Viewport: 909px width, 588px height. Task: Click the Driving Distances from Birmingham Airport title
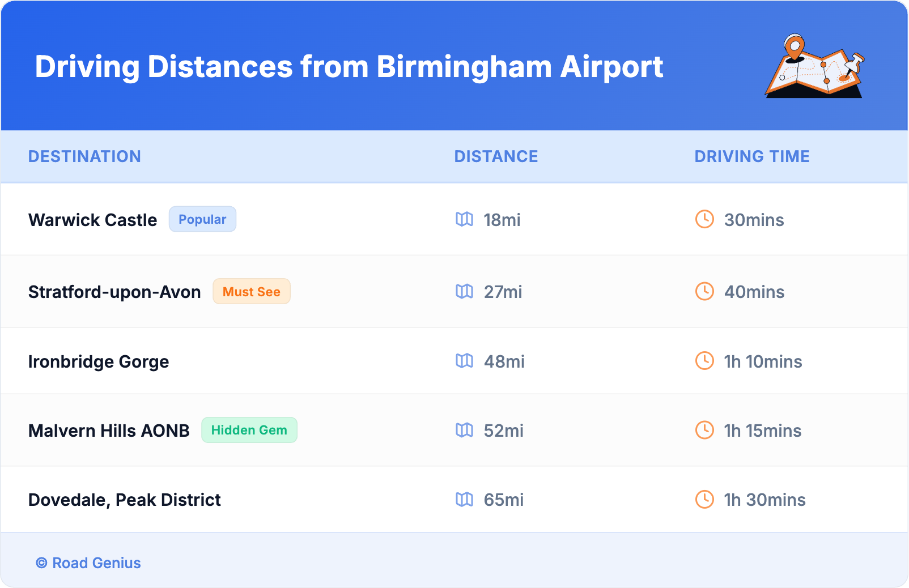349,67
